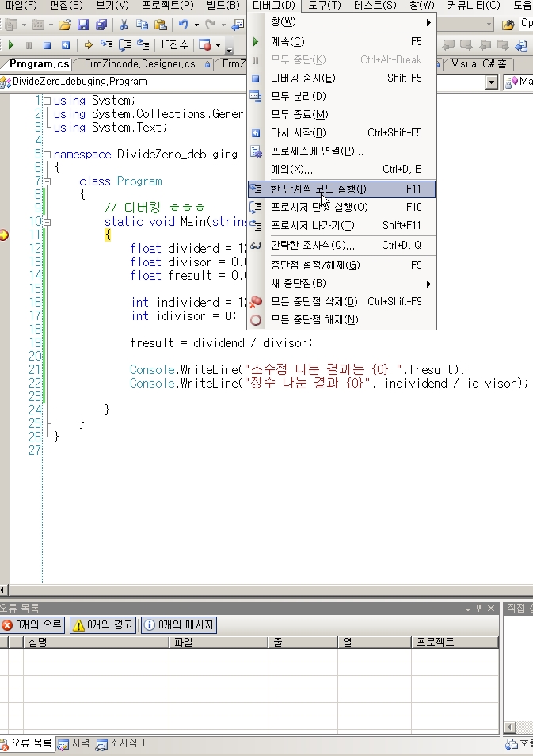Toggle the 0개의 경고 warnings filter

coord(103,625)
